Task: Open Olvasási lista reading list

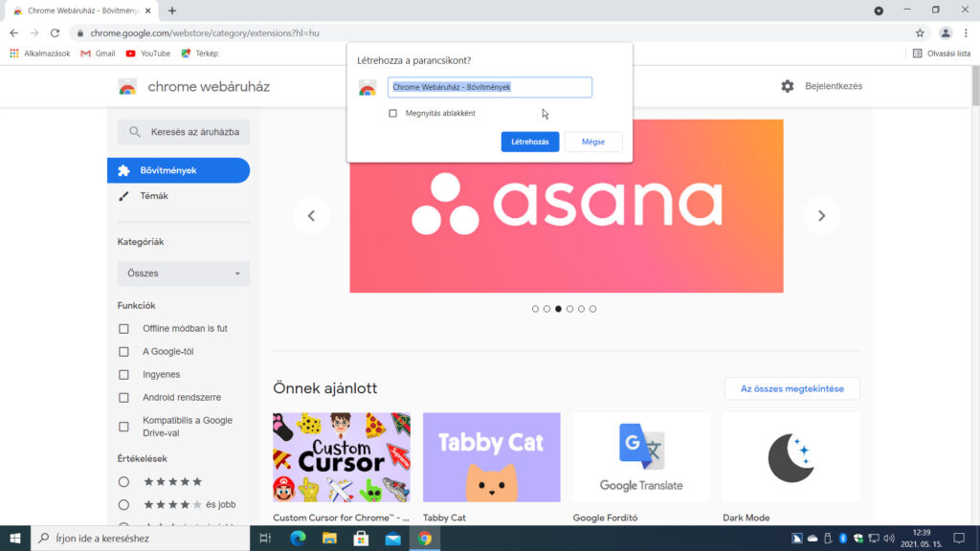Action: (x=942, y=54)
